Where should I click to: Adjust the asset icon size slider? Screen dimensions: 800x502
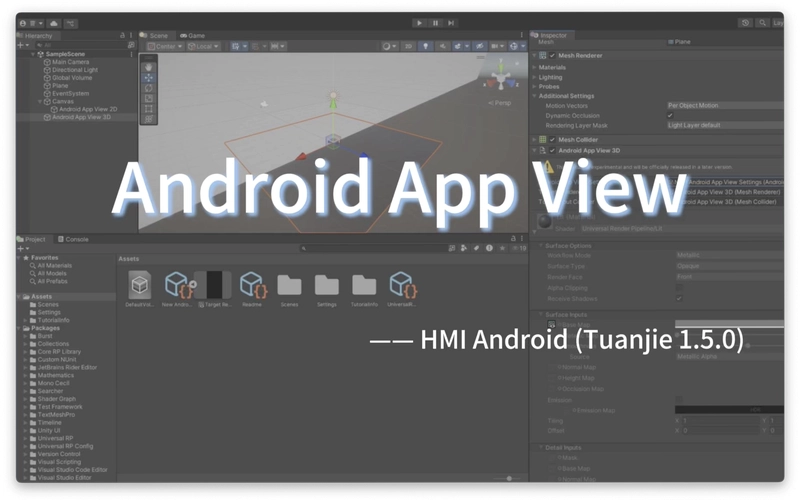508,479
